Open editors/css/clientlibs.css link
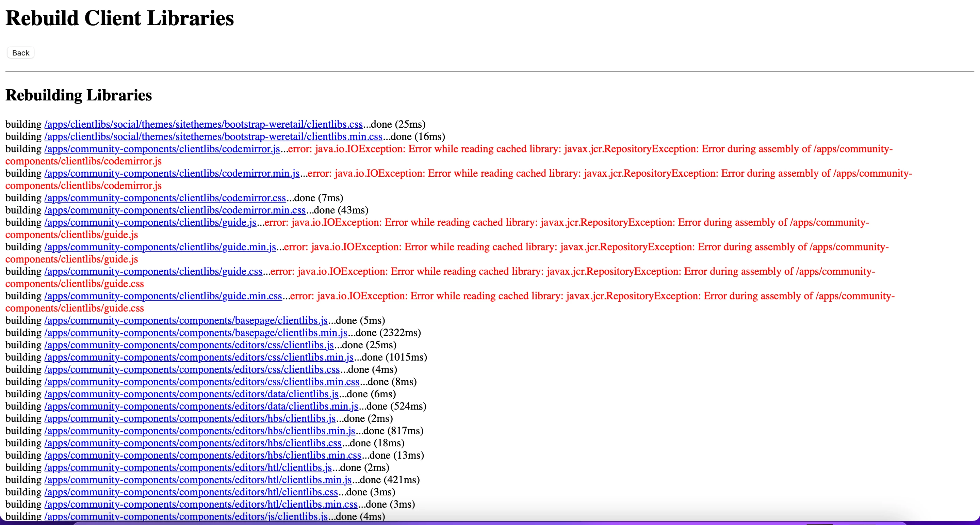This screenshot has width=980, height=525. coord(192,370)
